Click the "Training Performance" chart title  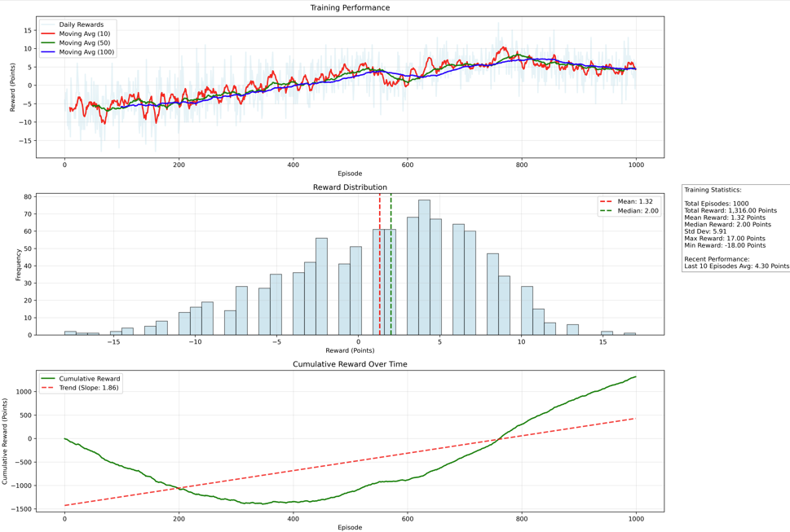tap(350, 7)
